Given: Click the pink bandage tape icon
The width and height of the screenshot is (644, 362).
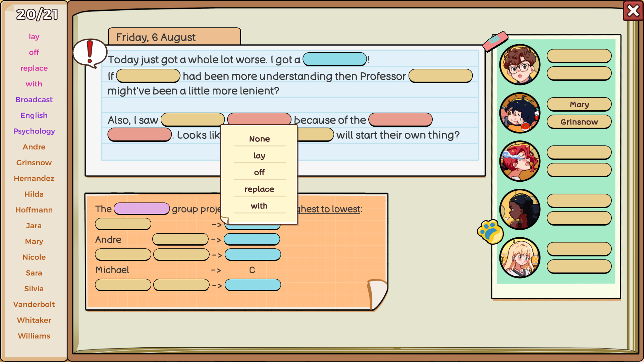Looking at the screenshot, I should tap(495, 41).
